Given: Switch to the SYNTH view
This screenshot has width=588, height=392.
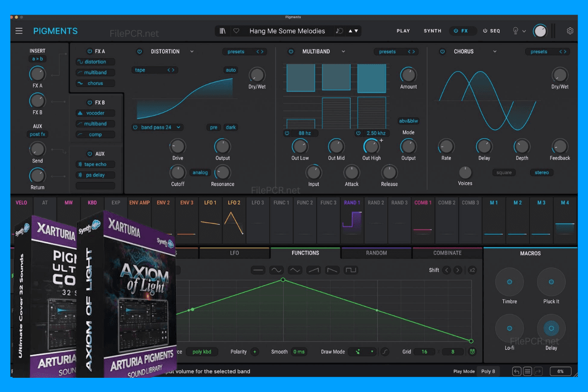Looking at the screenshot, I should (433, 31).
